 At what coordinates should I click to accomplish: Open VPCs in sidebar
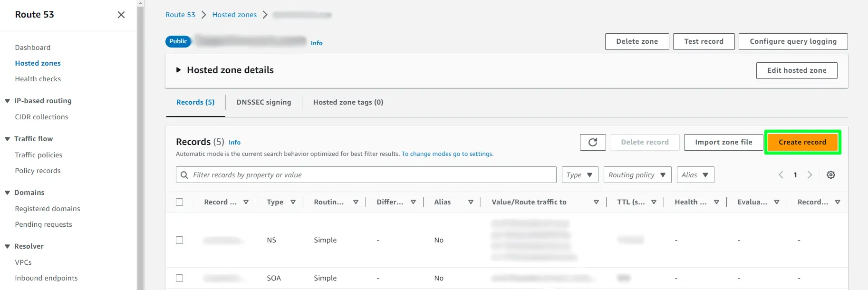[23, 262]
